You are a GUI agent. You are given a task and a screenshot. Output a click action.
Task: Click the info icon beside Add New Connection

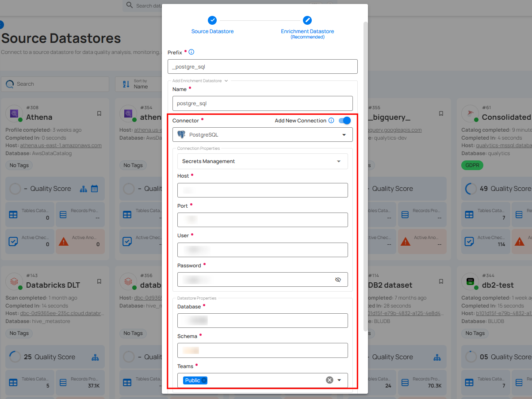[x=331, y=121]
